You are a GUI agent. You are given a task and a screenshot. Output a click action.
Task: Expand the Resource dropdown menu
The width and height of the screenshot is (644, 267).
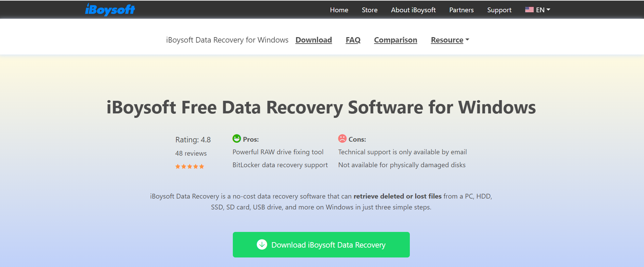(447, 40)
